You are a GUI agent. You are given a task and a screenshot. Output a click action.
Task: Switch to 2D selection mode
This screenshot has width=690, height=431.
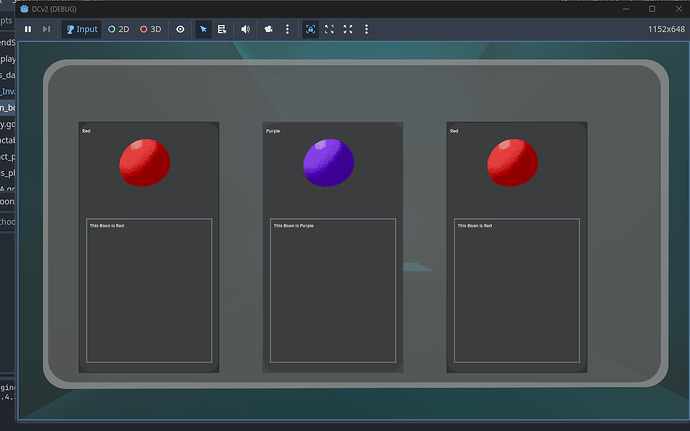point(118,29)
